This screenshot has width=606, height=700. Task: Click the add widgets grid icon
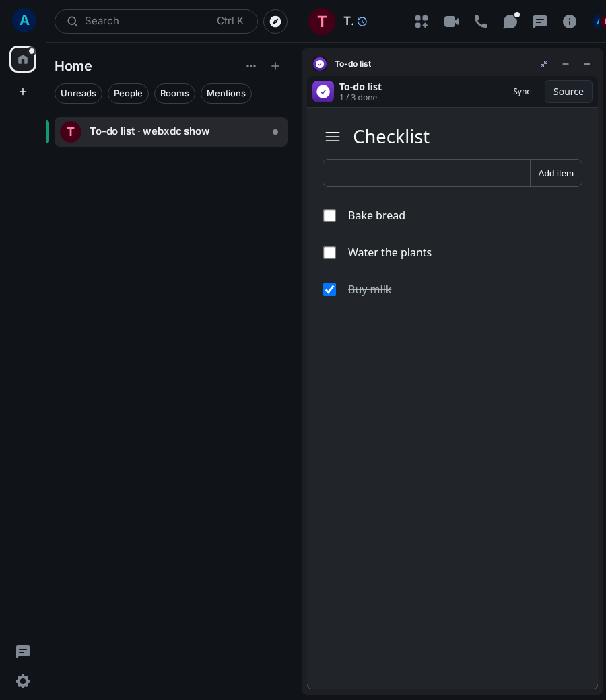[x=421, y=22]
